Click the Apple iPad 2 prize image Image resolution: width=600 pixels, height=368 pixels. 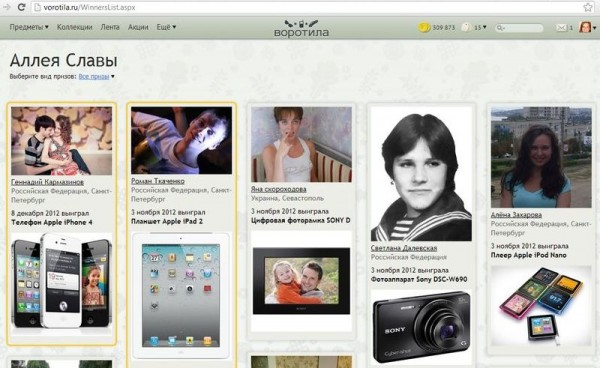click(181, 295)
